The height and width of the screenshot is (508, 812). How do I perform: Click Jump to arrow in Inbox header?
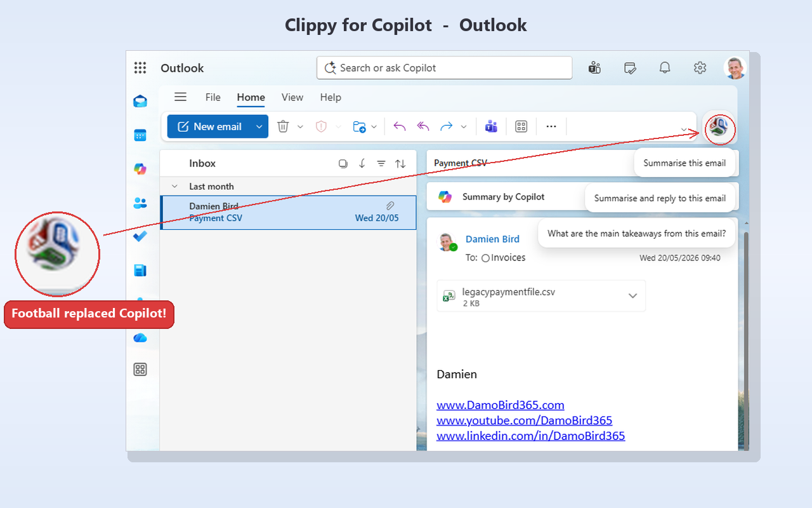pyautogui.click(x=362, y=163)
